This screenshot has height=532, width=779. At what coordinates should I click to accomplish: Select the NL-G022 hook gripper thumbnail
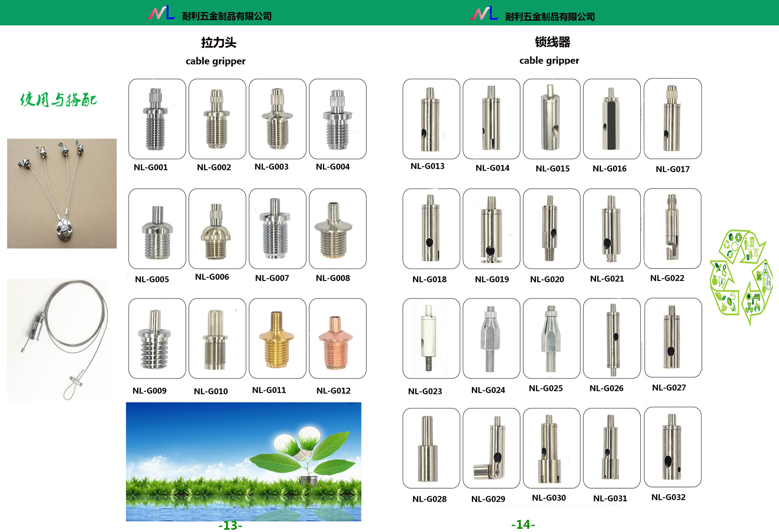coord(672,228)
